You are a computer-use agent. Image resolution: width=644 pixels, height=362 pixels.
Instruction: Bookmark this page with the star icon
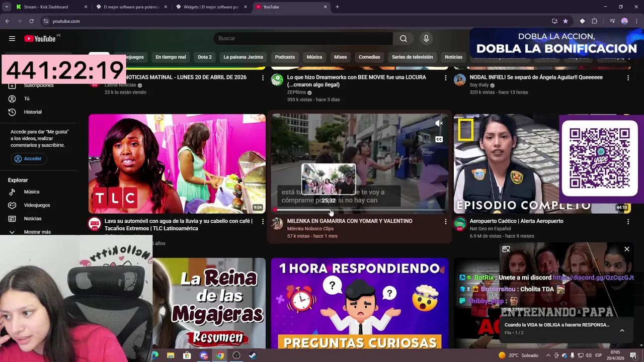(x=566, y=21)
